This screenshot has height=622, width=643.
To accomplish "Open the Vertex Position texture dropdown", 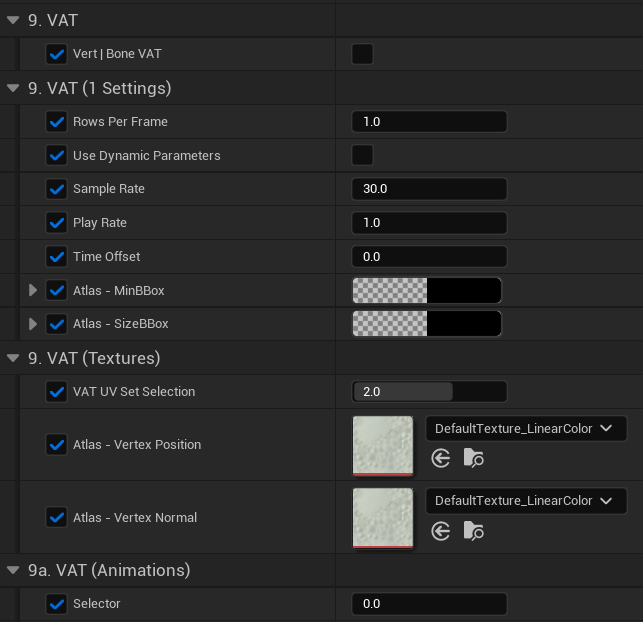I will pos(526,429).
